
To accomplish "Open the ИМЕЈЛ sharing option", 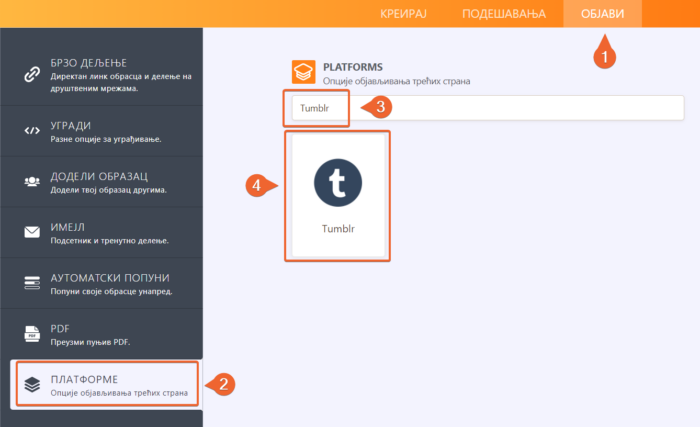I will (x=101, y=233).
